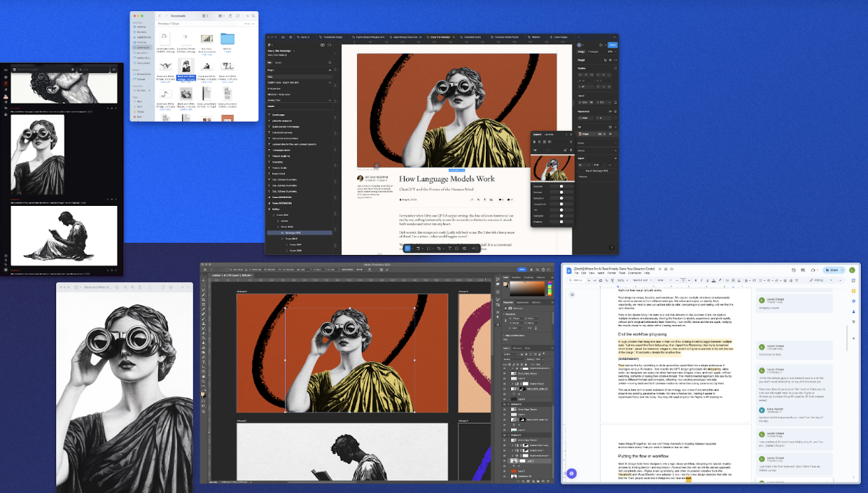Switch to the Prototype tab in Figma
The image size is (868, 493).
[593, 51]
